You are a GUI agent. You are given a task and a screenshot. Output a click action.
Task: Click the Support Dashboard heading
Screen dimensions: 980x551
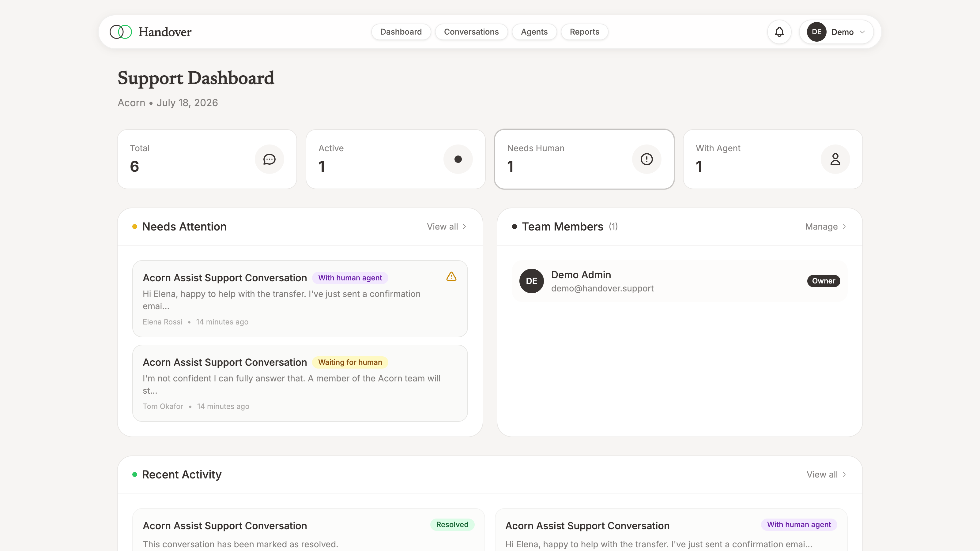click(196, 78)
